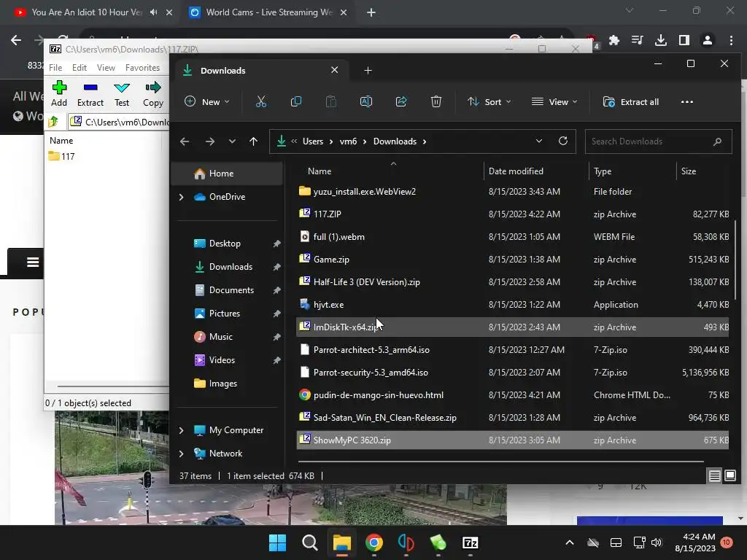Open Favorites menu in 7-Zip
The height and width of the screenshot is (560, 747).
142,68
